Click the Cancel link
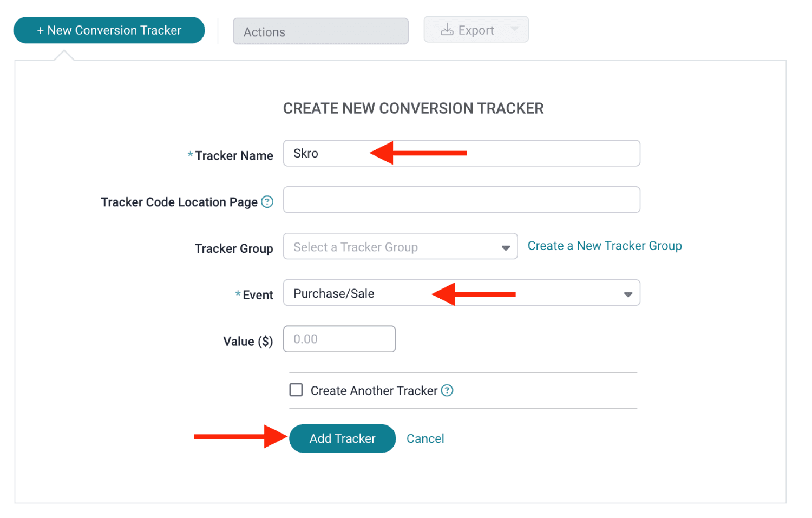 click(x=425, y=438)
